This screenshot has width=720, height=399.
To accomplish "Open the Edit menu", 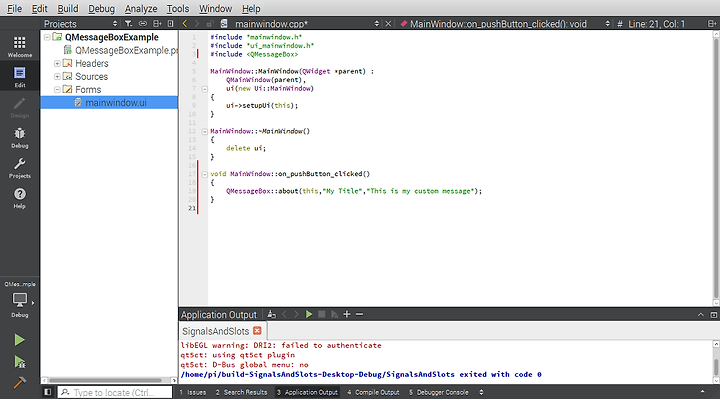I will click(39, 8).
